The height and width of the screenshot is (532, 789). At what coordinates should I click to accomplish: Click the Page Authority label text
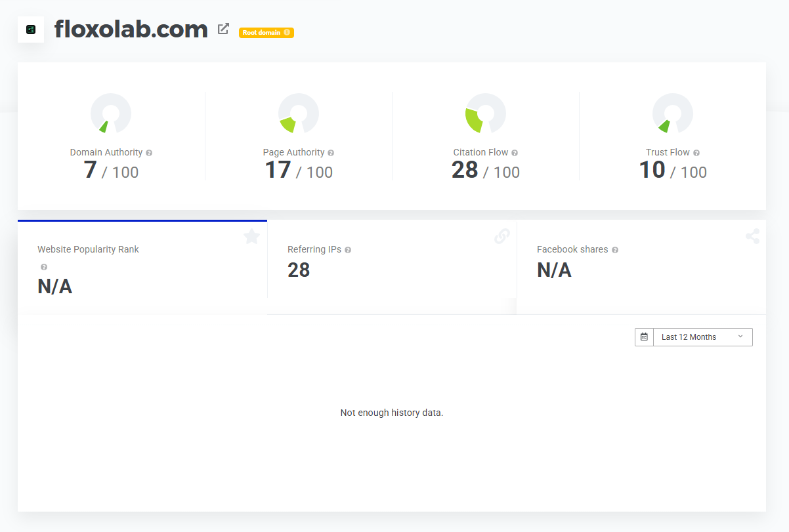[293, 152]
